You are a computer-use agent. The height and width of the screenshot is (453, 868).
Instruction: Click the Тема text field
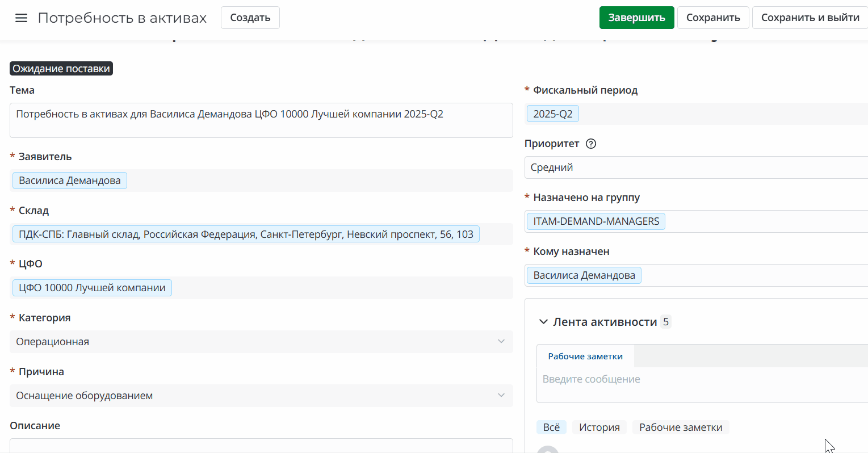[261, 120]
